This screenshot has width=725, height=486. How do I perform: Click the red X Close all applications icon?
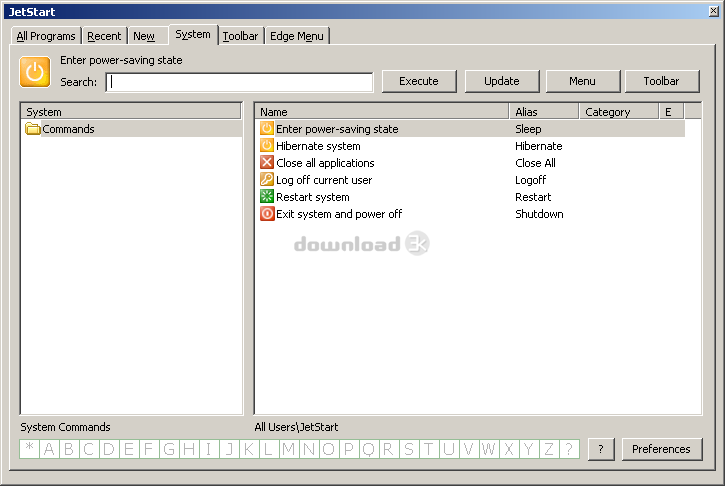pos(267,163)
